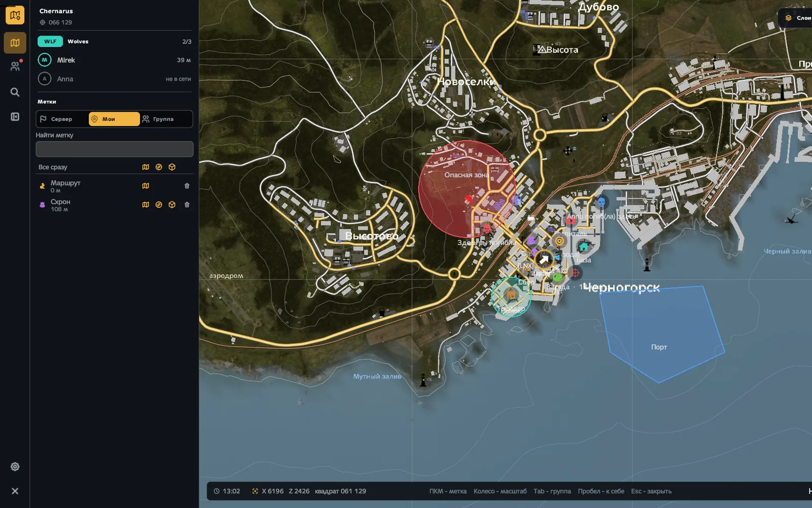Open the map view in left sidebar
The width and height of the screenshot is (812, 508).
(x=15, y=43)
